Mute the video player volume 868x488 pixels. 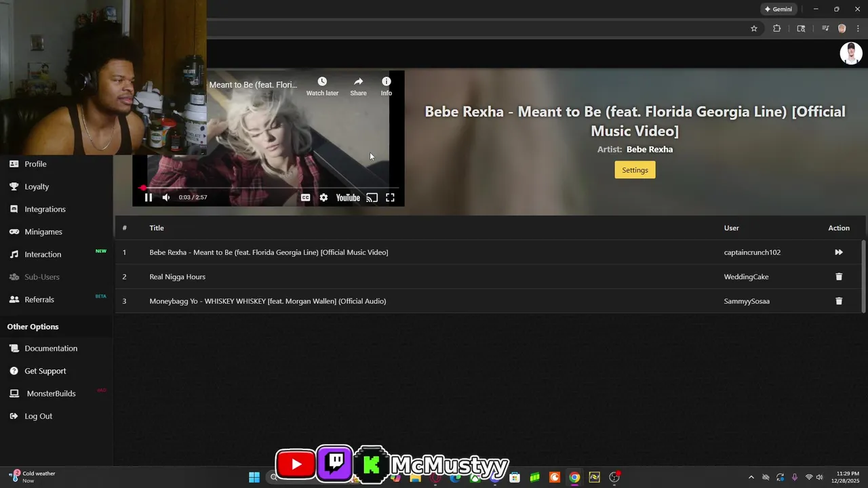[x=166, y=197]
